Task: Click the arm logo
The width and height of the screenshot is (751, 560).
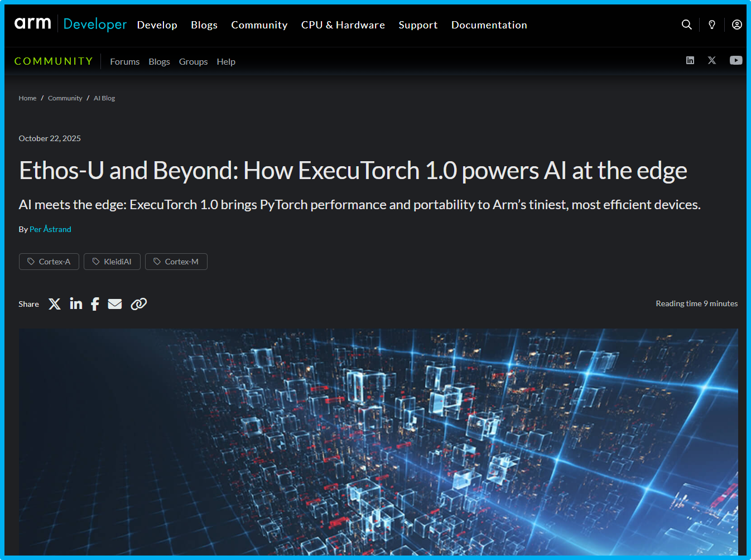Action: (32, 23)
